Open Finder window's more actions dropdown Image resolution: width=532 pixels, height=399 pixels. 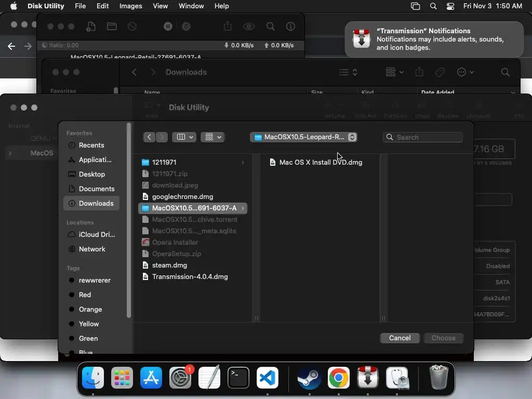465,72
